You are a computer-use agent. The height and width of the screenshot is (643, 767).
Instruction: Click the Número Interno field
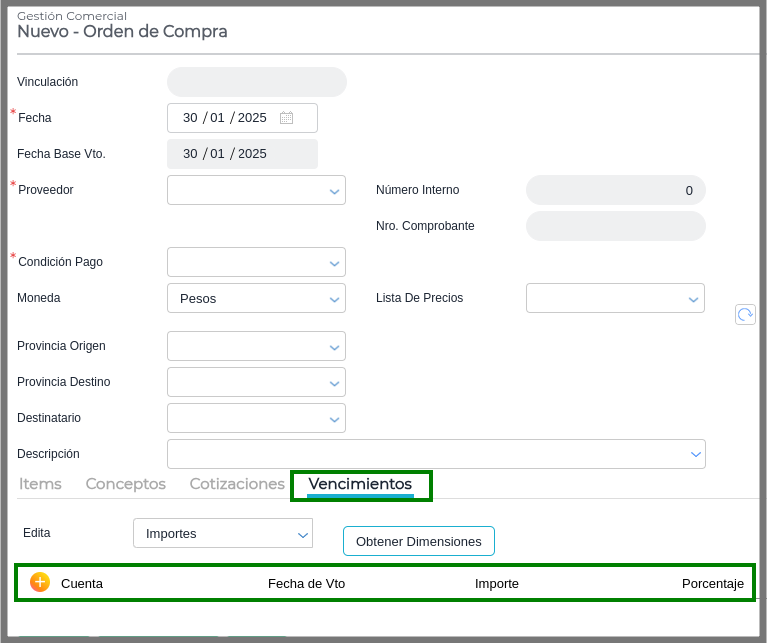[x=615, y=190]
